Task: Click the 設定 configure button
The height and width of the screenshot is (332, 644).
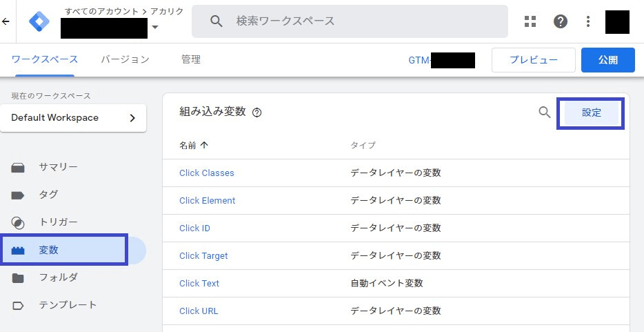Action: [x=592, y=113]
